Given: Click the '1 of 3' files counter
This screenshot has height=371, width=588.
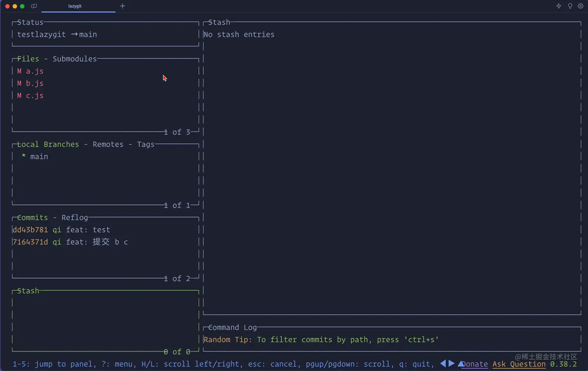Looking at the screenshot, I should [177, 132].
